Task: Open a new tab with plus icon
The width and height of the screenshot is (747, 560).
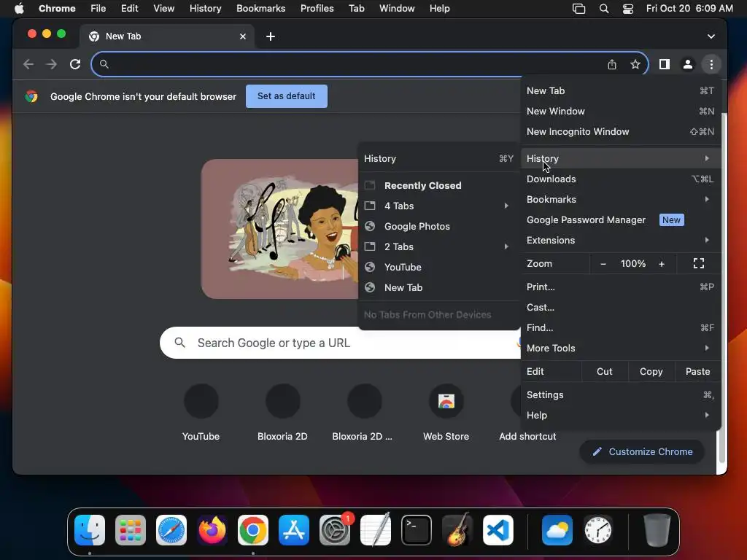Action: [x=271, y=36]
